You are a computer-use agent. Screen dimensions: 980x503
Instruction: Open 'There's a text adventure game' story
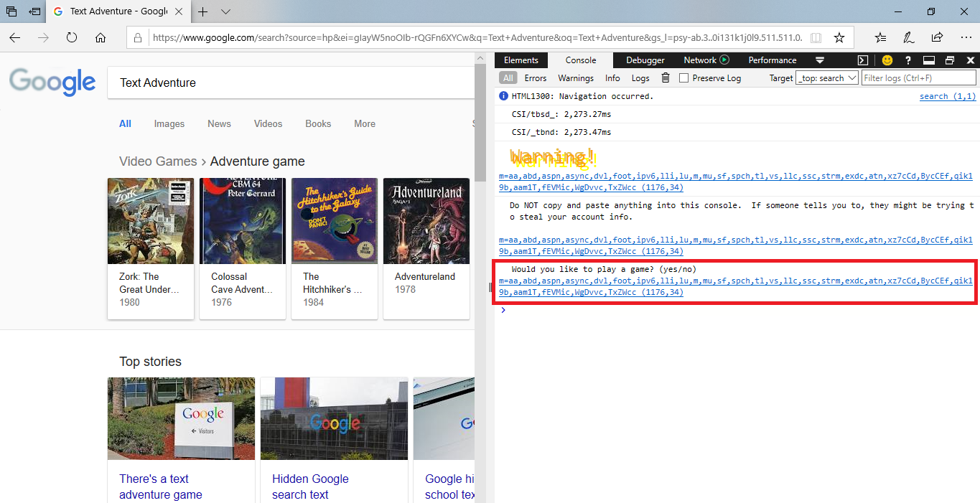pyautogui.click(x=161, y=486)
